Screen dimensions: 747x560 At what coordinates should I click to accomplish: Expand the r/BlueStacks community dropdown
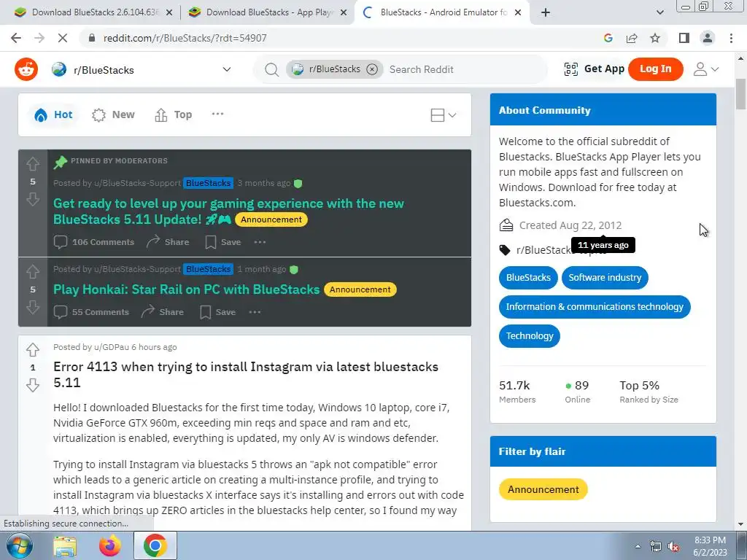click(227, 69)
